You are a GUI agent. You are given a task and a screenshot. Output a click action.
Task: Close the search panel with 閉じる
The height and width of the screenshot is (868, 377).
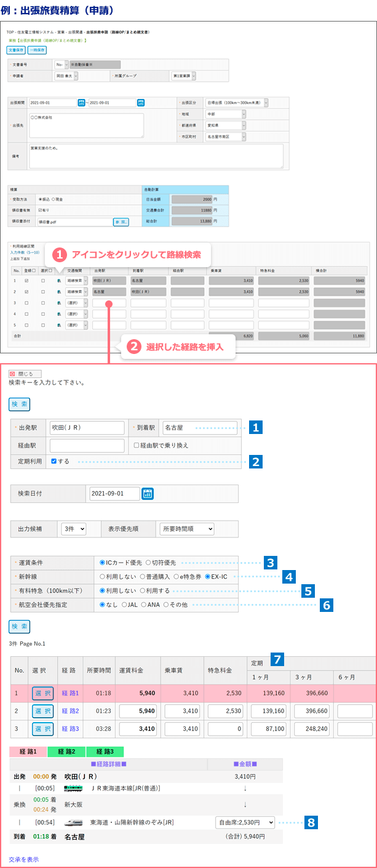pos(25,374)
